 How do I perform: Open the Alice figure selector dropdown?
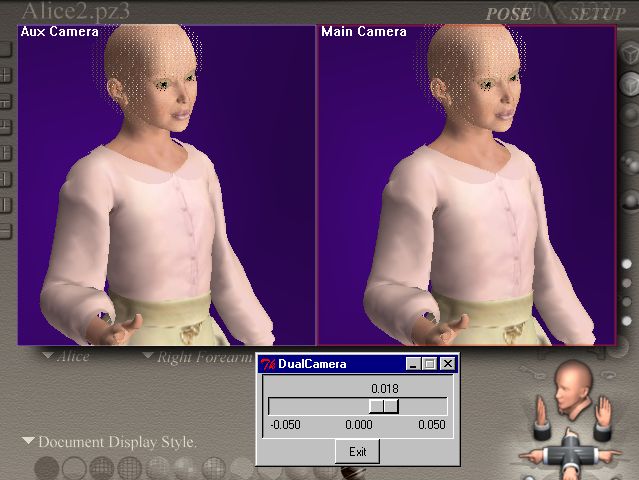(x=66, y=357)
